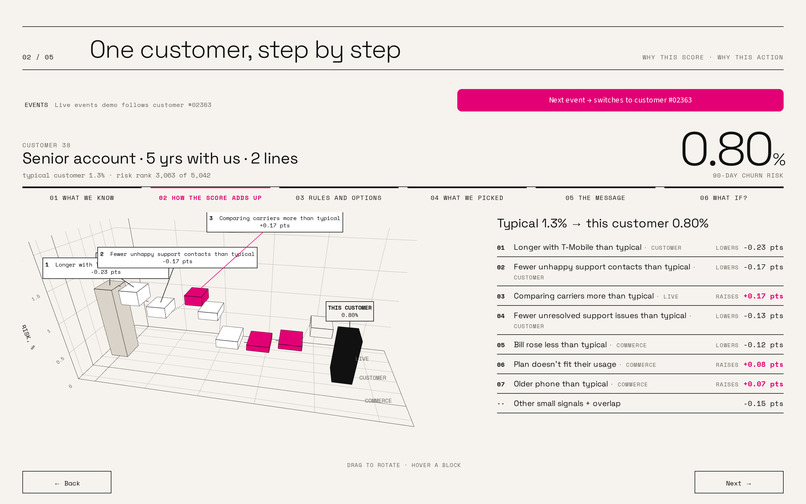Screen dimensions: 806x504
Task: Click chart callout 3 Comparing carriers label
Action: pyautogui.click(x=275, y=222)
